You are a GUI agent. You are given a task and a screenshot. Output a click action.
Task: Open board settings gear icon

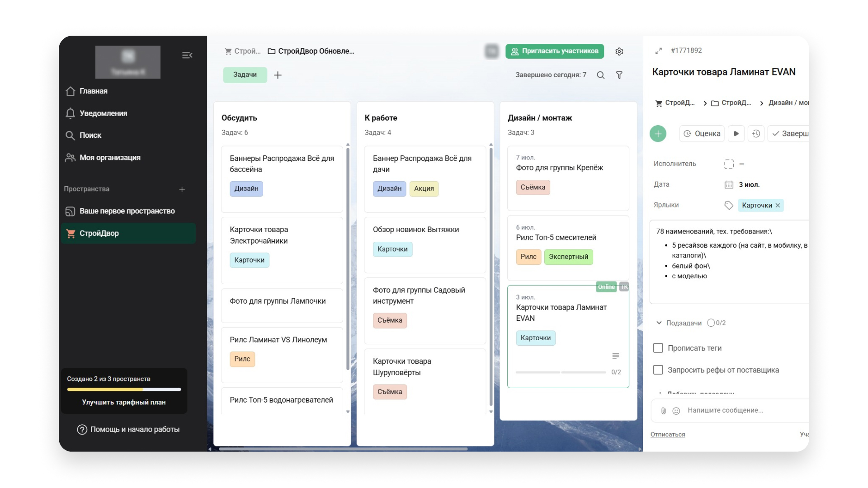619,52
